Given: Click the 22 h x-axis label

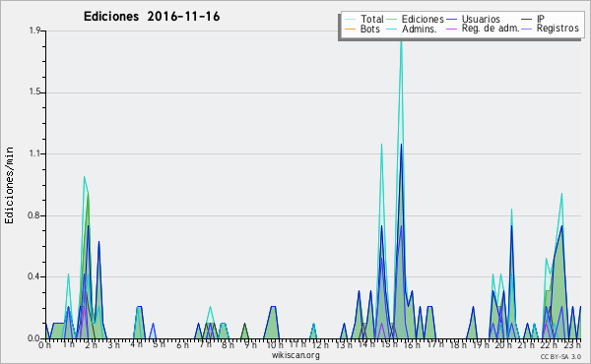Looking at the screenshot, I should pos(550,344).
